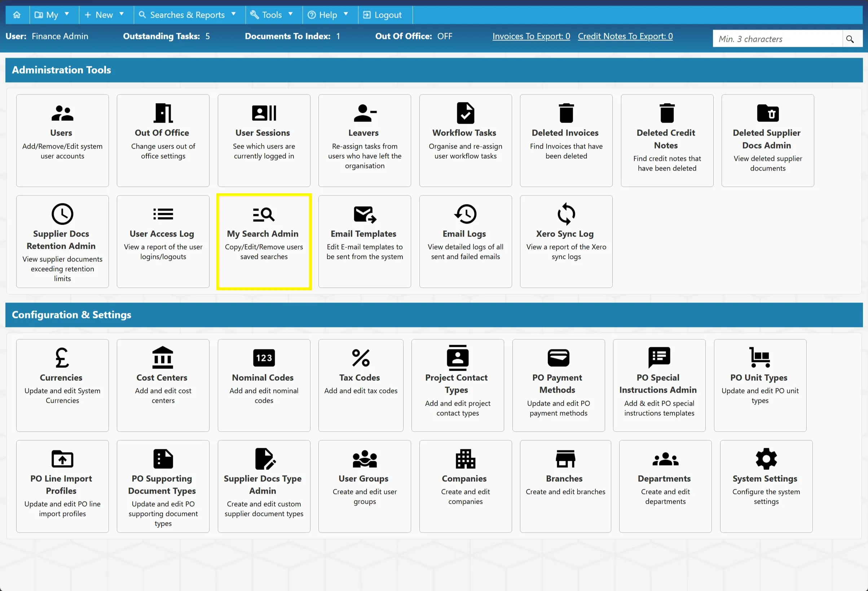Image resolution: width=868 pixels, height=591 pixels.
Task: Click the Users tile title
Action: pos(61,133)
